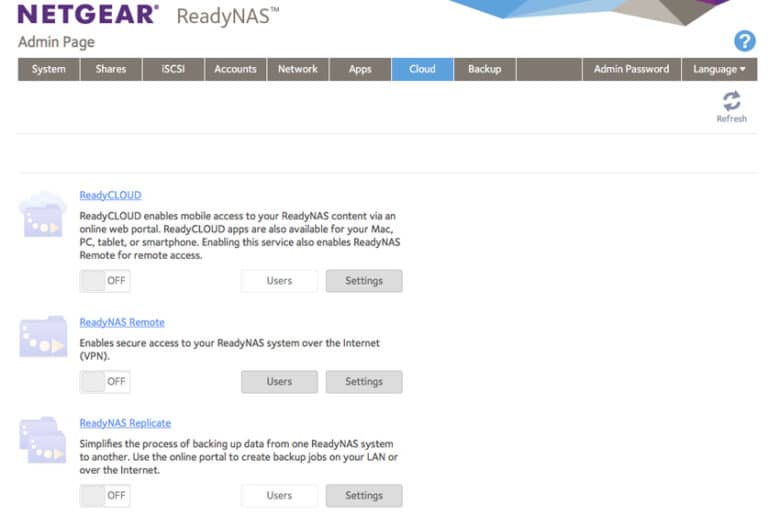This screenshot has width=780, height=516.
Task: Click the ReadyNAS Replicate stacked folders icon
Action: [43, 440]
